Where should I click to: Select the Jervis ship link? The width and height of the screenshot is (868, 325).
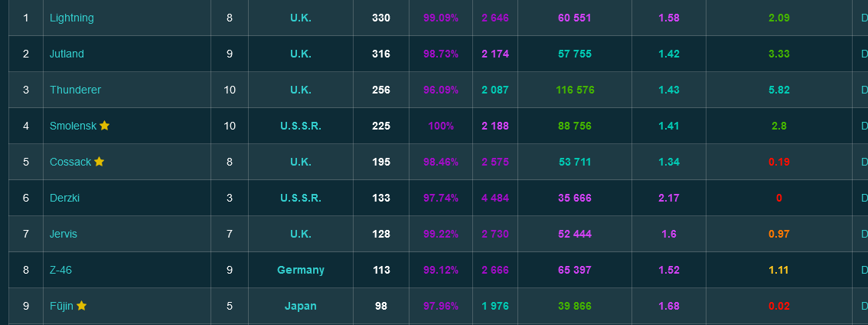[64, 234]
